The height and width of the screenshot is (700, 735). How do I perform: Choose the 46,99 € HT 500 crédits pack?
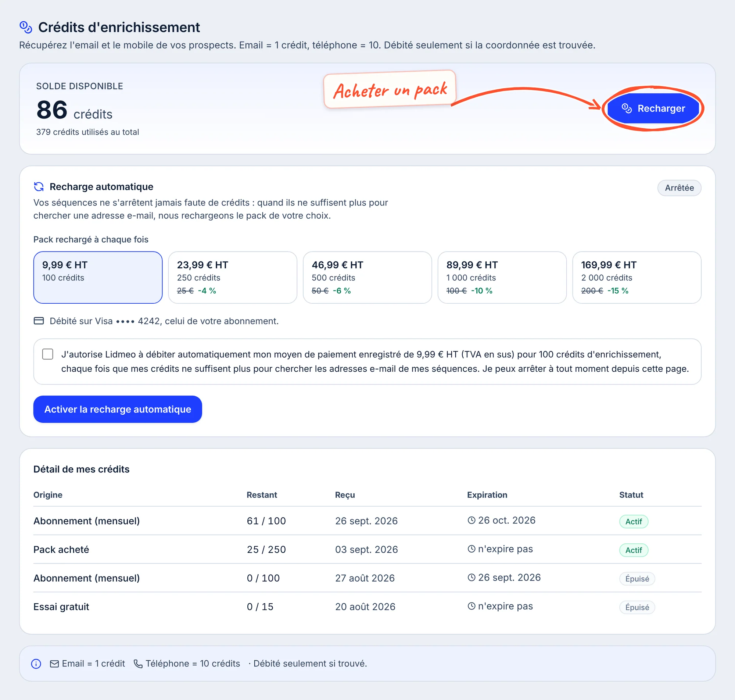367,277
